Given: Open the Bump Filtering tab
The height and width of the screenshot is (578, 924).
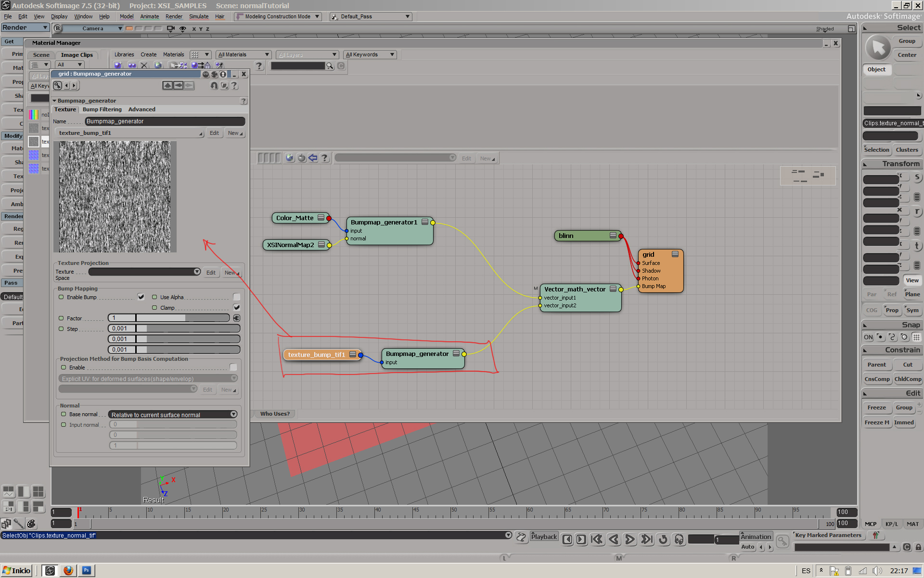Looking at the screenshot, I should point(102,109).
